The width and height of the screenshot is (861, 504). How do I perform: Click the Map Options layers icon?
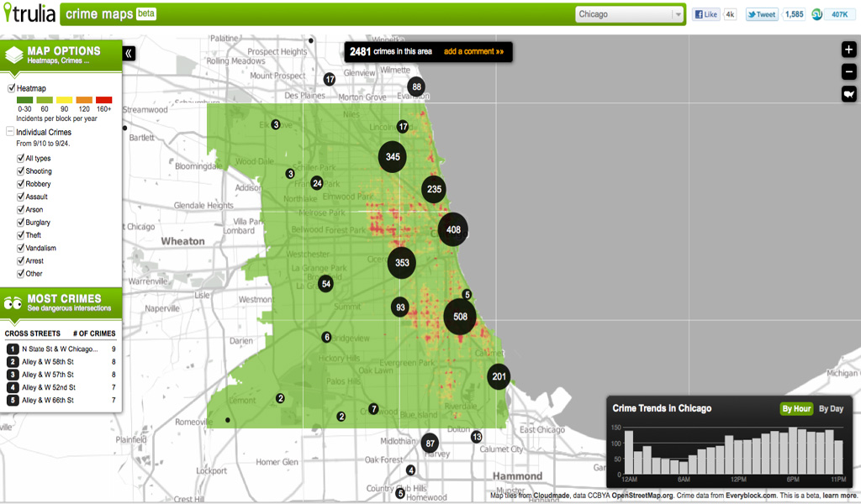click(13, 55)
